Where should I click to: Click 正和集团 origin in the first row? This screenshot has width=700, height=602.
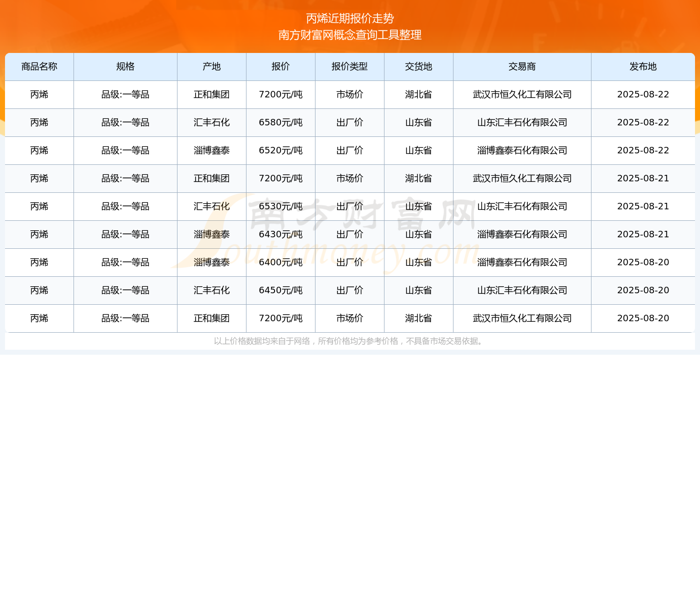[211, 94]
